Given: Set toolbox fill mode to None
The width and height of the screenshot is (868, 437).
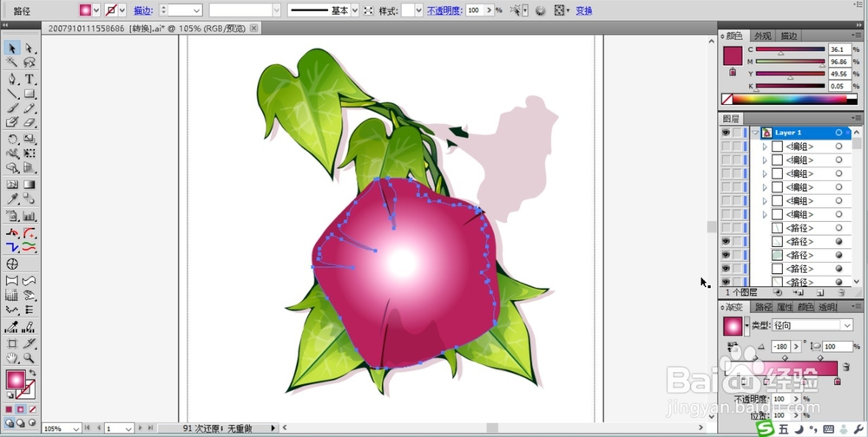Looking at the screenshot, I should click(x=32, y=410).
